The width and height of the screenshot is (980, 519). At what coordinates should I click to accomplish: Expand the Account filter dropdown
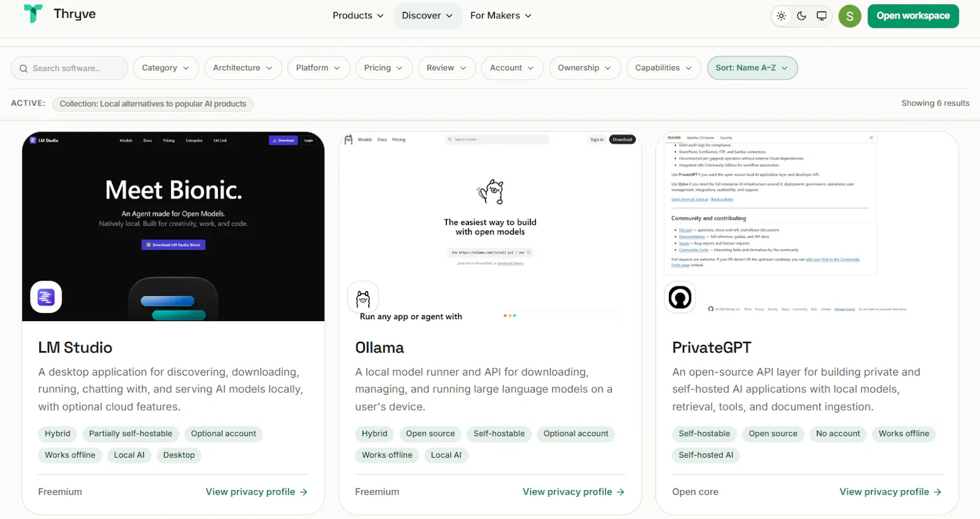point(513,68)
